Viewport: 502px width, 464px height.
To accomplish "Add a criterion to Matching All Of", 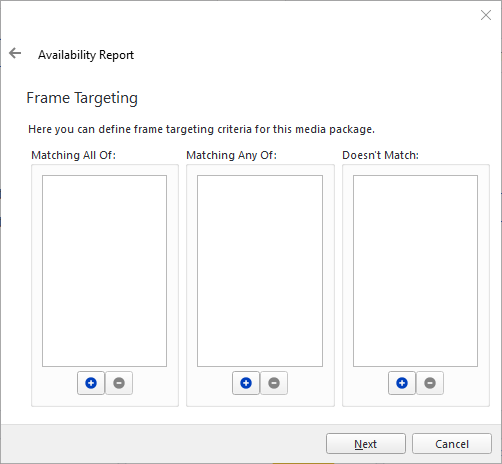I will 91,383.
